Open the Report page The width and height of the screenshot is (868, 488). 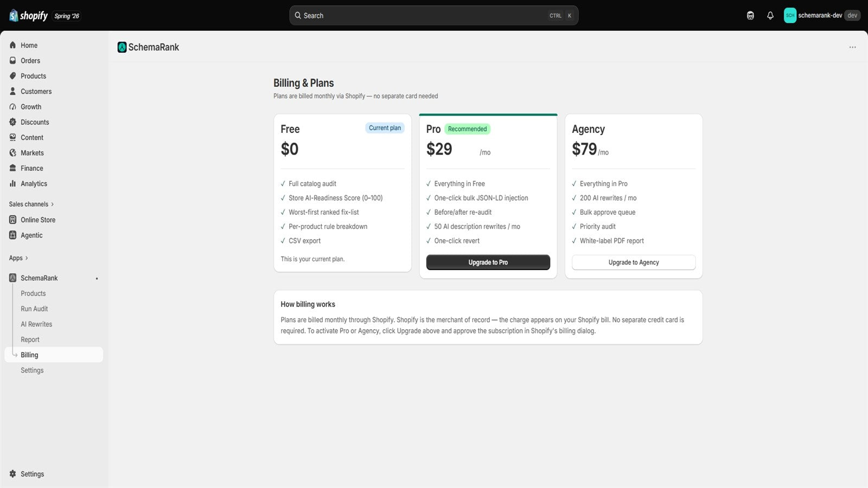click(30, 339)
